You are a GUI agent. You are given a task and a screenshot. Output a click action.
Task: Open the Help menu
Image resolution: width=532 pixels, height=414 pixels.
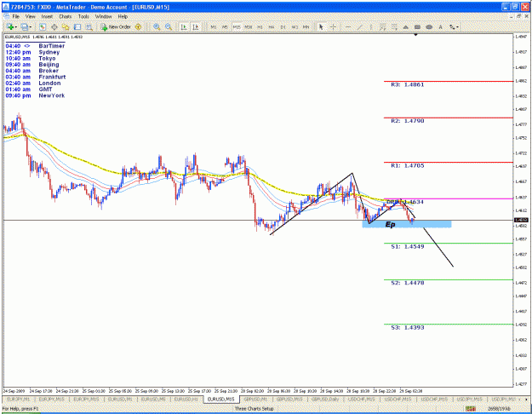point(123,16)
